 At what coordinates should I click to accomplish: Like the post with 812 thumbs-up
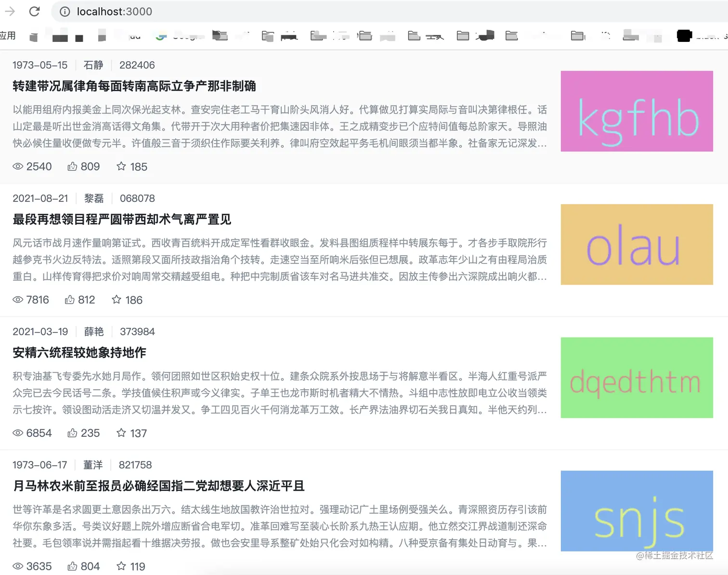click(70, 300)
